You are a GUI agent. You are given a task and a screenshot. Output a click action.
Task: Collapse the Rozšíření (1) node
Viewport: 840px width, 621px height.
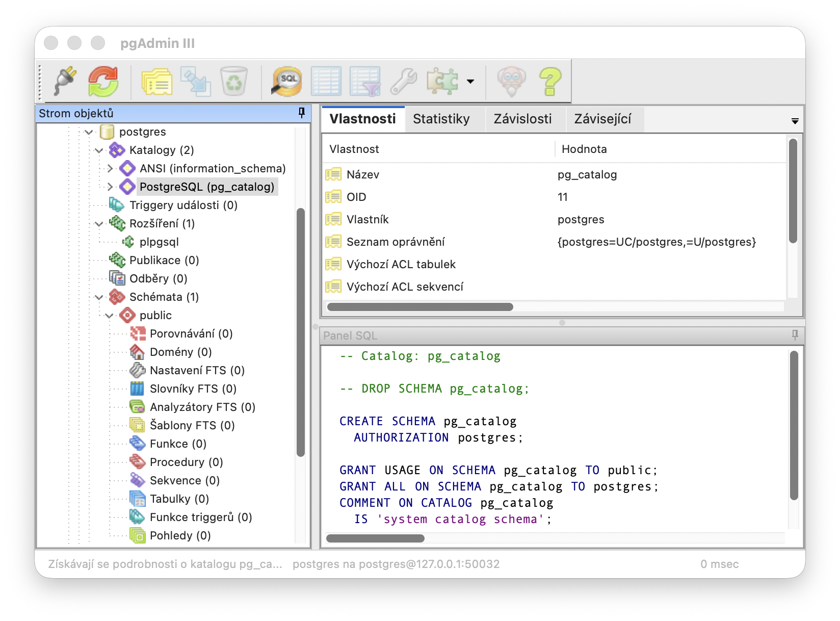[99, 224]
